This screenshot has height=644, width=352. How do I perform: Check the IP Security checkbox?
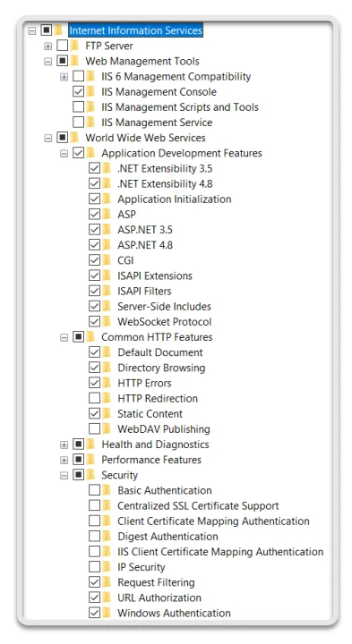(x=95, y=567)
